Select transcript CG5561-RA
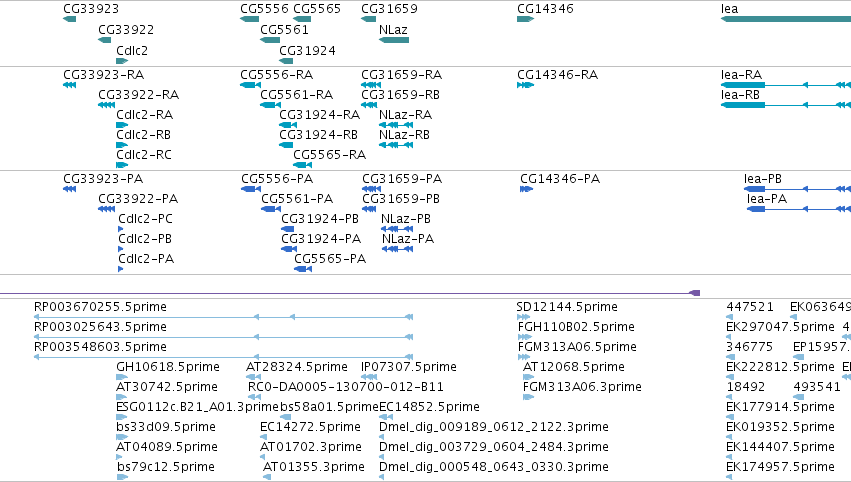The height and width of the screenshot is (482, 851). (x=296, y=95)
